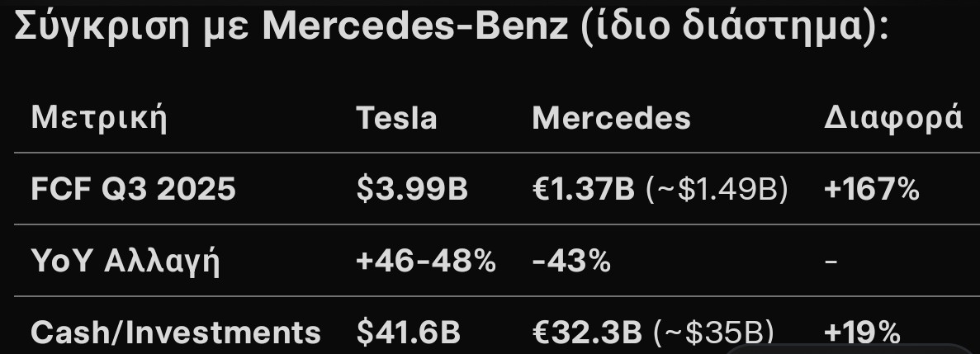
Task: Select the €32.3B Mercedes cash value
Action: [x=587, y=333]
